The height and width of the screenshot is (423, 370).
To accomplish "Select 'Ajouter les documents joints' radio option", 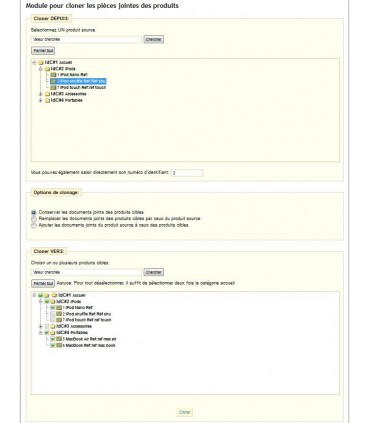I will (x=34, y=225).
